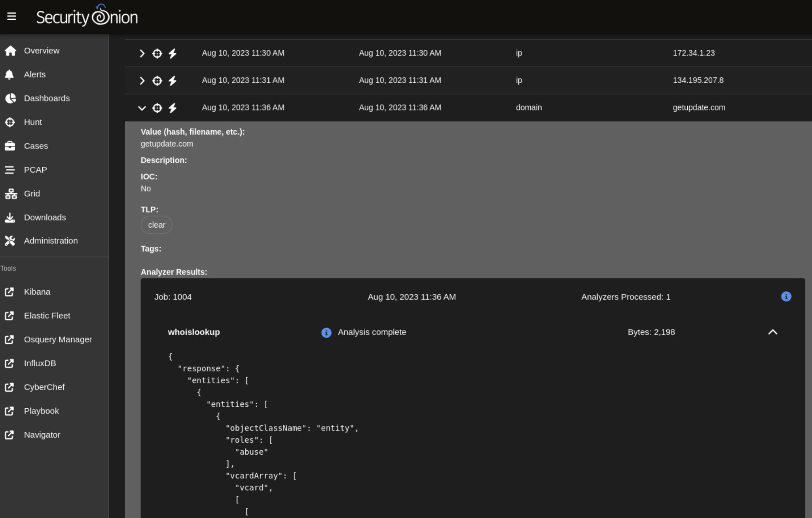Click the Security Onion logo
The height and width of the screenshot is (518, 812).
pos(87,17)
